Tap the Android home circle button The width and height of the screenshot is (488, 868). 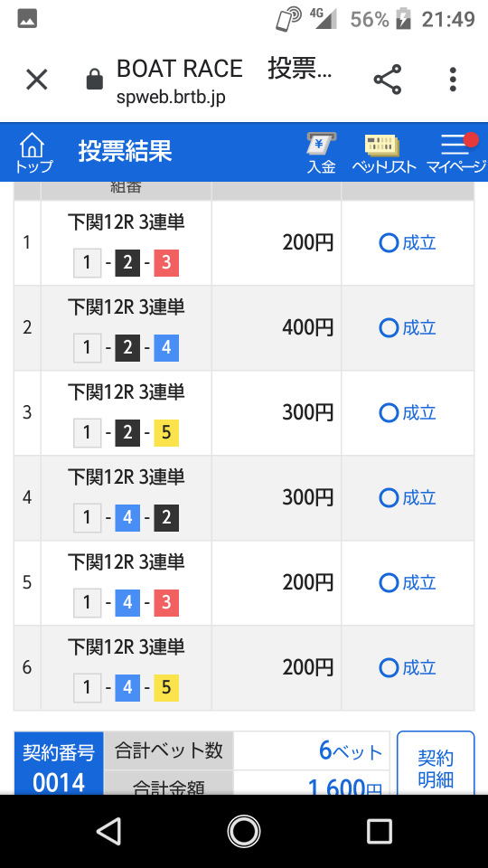[x=244, y=831]
